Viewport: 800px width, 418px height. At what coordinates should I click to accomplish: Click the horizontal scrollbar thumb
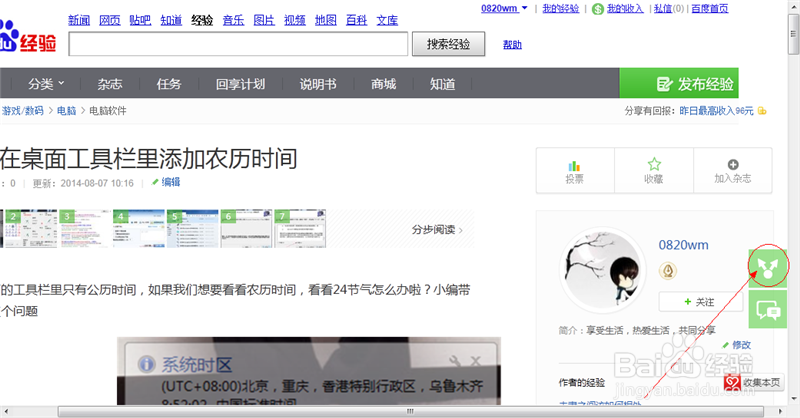pyautogui.click(x=410, y=411)
